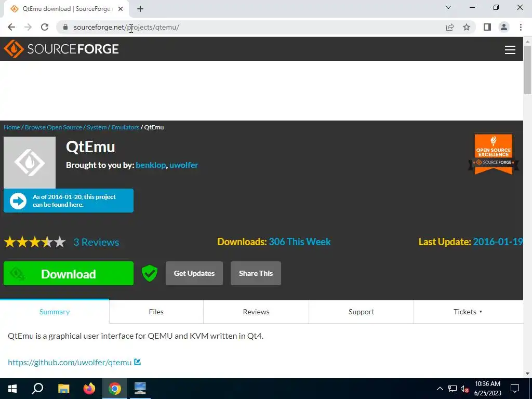Click the Open Source Excellence badge
The width and height of the screenshot is (532, 399).
tap(494, 154)
